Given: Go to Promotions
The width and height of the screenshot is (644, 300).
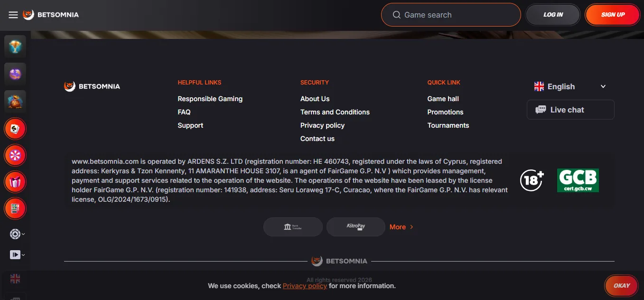Looking at the screenshot, I should 446,112.
